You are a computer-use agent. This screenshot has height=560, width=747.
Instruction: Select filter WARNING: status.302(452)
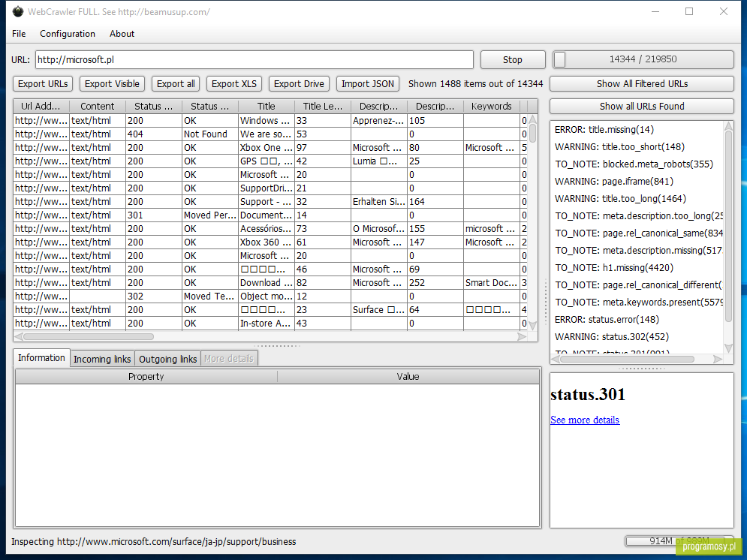tap(612, 336)
